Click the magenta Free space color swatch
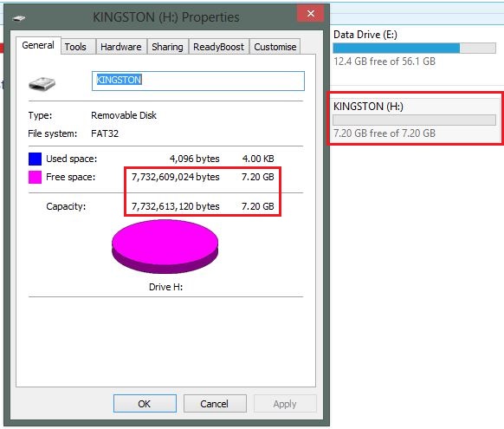 coord(35,177)
